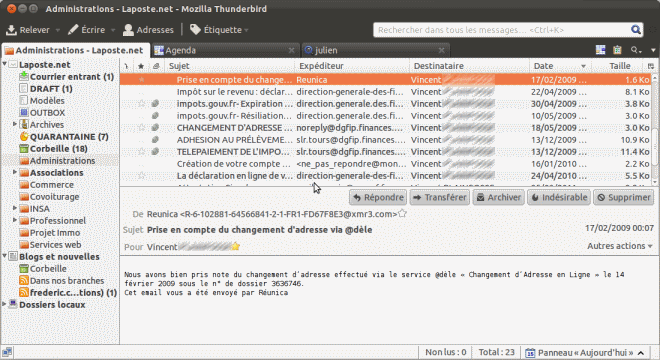Screen dimensions: 660x360
Task: Open the calendar status bar icon
Action: tap(530, 353)
